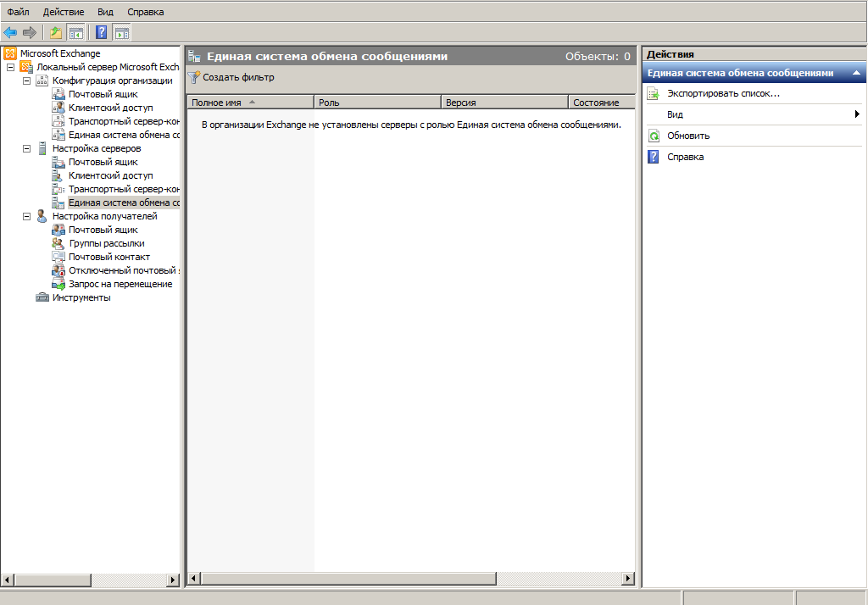Click the green Обновить refresh icon
The height and width of the screenshot is (605, 868).
[x=654, y=136]
